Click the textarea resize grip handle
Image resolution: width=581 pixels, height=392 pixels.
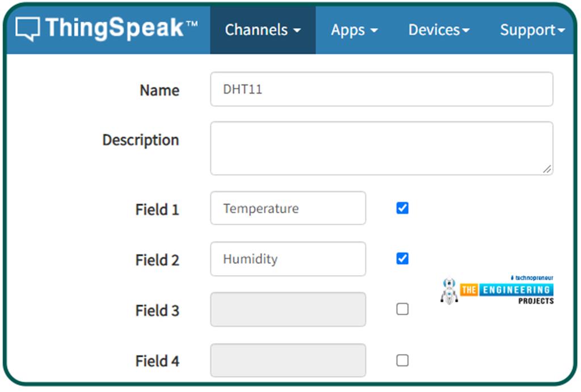pos(548,168)
